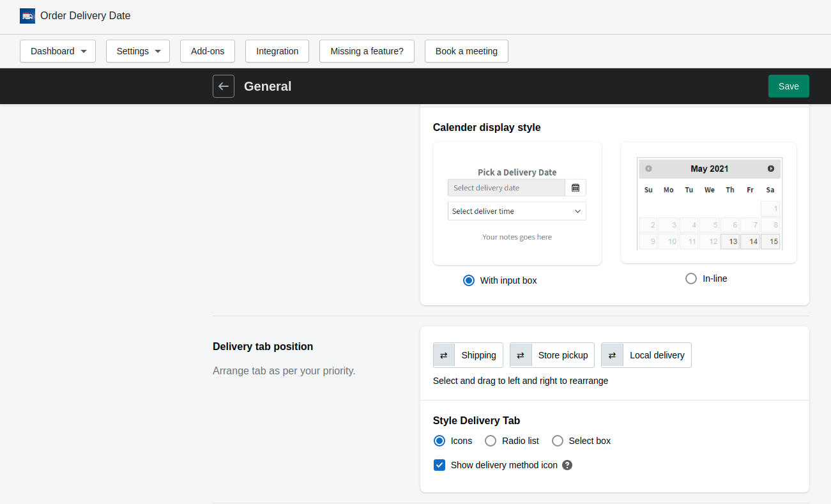831x504 pixels.
Task: Select the Local delivery tab button
Action: pos(646,355)
